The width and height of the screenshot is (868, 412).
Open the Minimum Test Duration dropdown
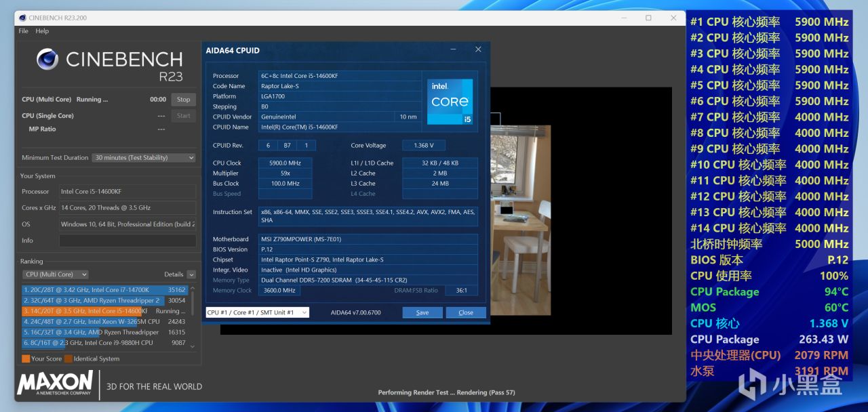[144, 158]
